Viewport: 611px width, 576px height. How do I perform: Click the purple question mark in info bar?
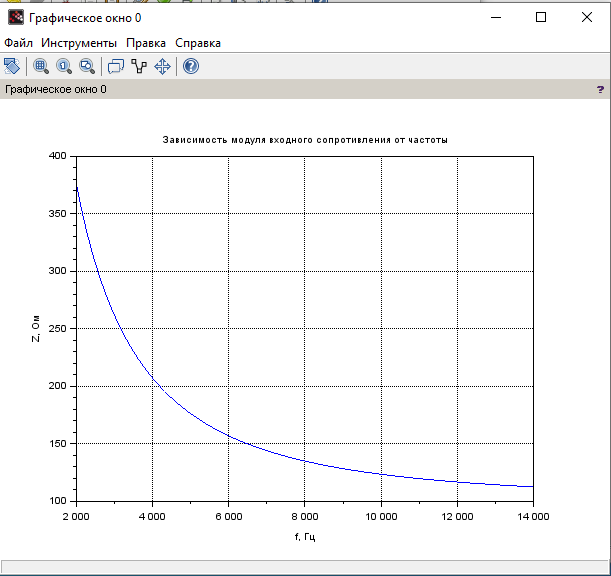(600, 90)
